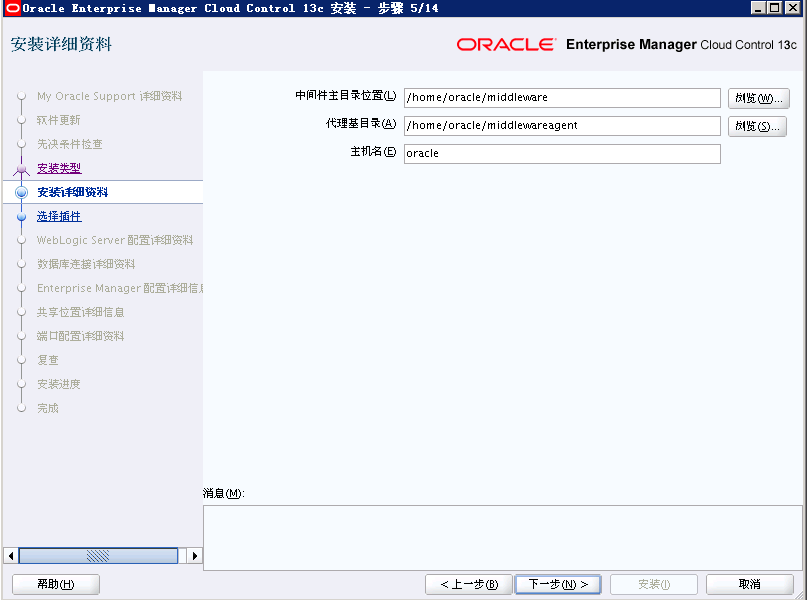807x600 pixels.
Task: Click the 共享位置详细信息 step
Action: tap(80, 312)
